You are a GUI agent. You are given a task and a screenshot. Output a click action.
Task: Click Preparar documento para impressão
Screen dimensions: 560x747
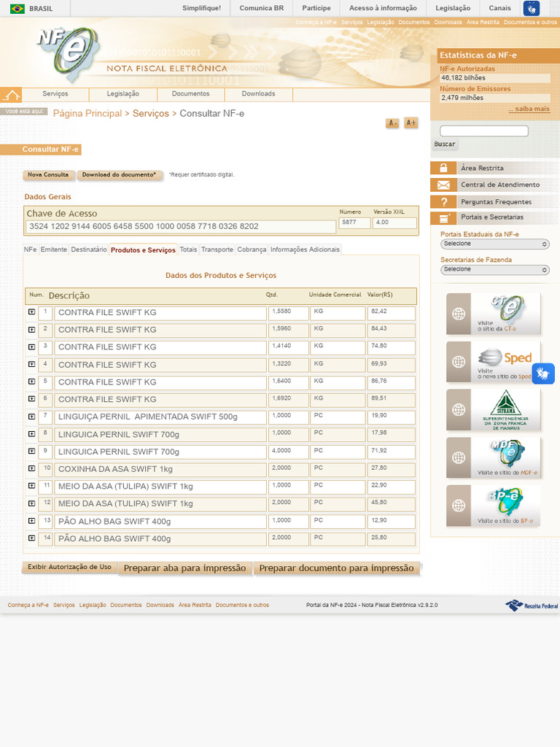coord(336,568)
